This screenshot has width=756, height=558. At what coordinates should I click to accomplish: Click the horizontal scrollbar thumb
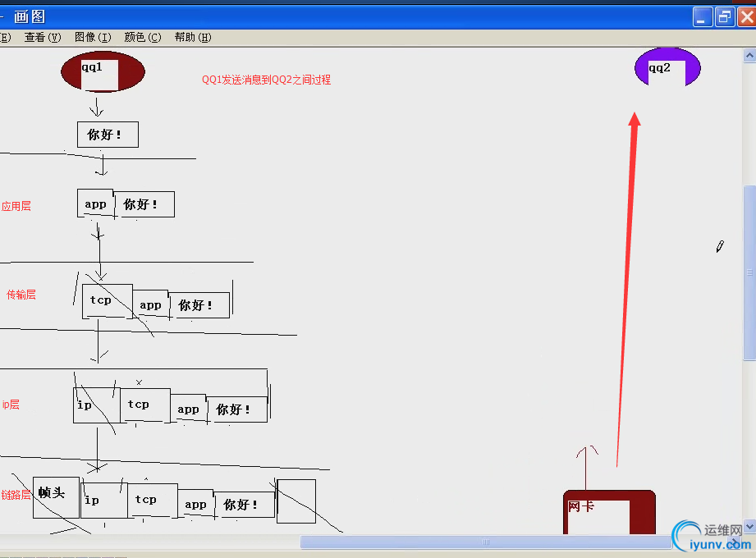coord(486,542)
